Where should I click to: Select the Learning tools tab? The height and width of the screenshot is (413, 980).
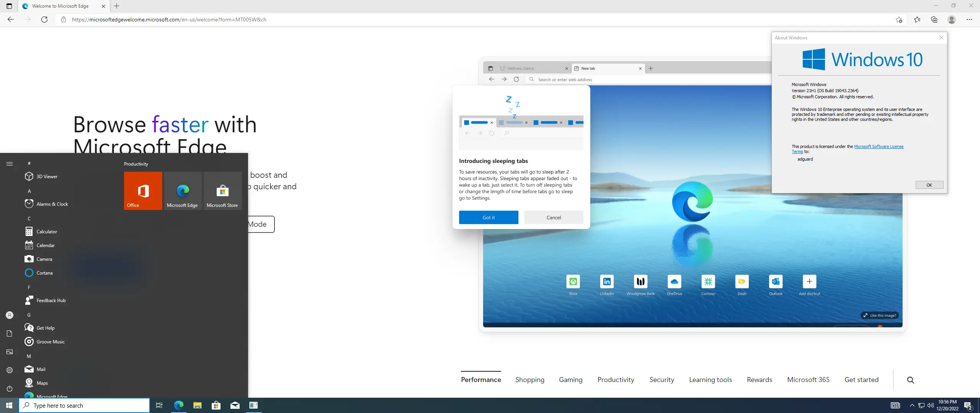(x=710, y=380)
